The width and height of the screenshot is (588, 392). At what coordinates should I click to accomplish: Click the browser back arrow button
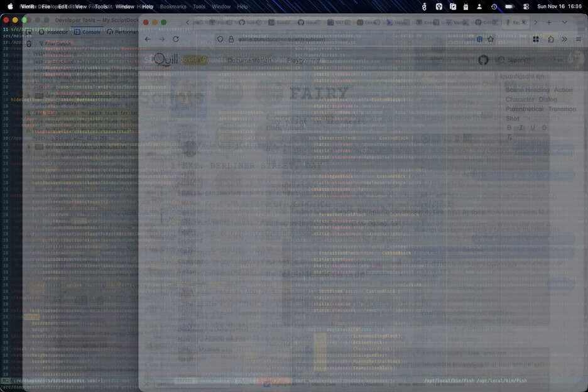[x=148, y=39]
